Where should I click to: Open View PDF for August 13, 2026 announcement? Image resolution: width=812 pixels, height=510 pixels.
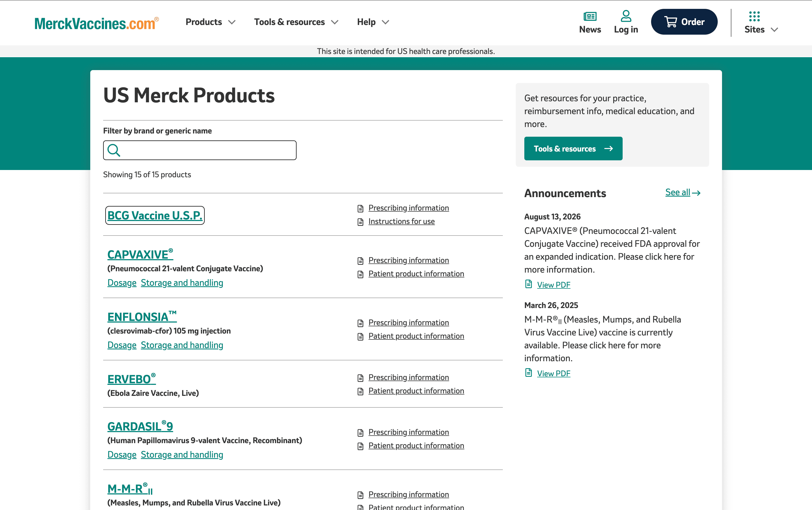coord(554,285)
